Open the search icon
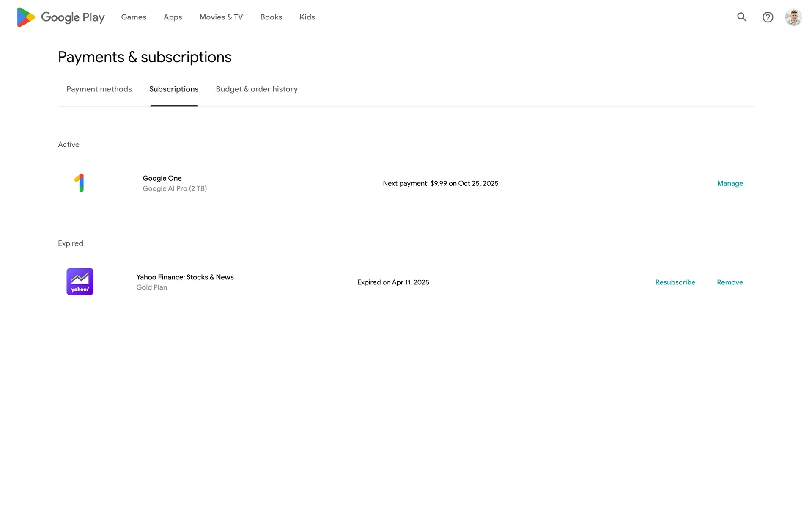812x508 pixels. (x=742, y=17)
